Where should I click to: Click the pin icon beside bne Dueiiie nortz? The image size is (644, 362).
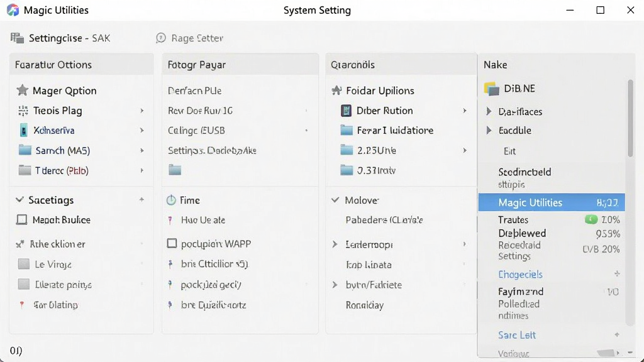170,305
